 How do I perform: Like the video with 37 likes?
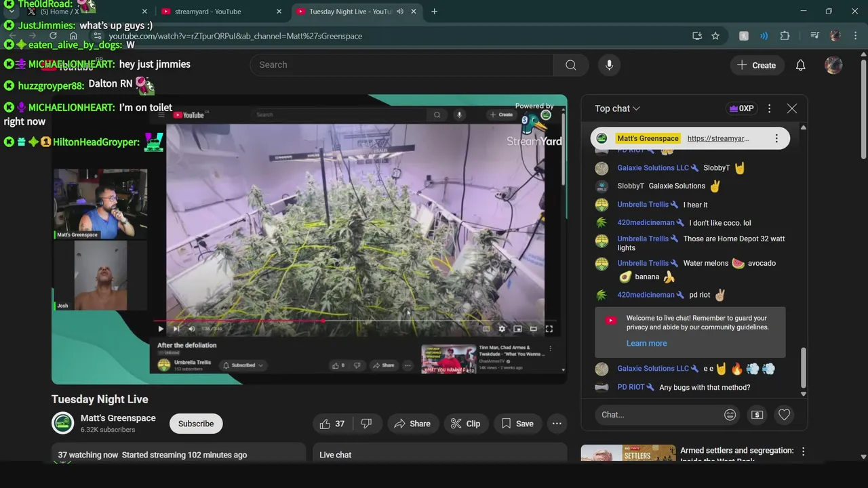coord(332,424)
